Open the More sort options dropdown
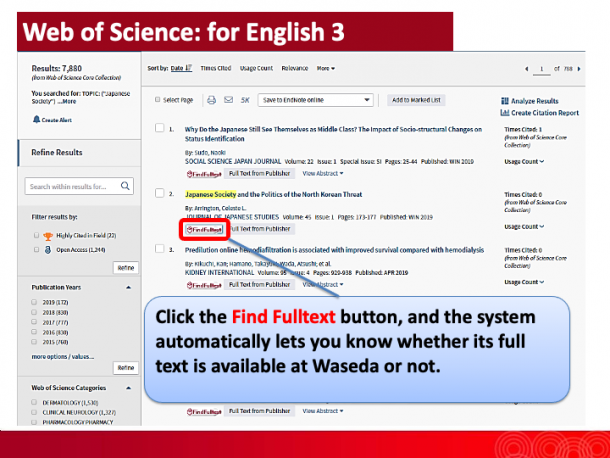 pyautogui.click(x=326, y=68)
